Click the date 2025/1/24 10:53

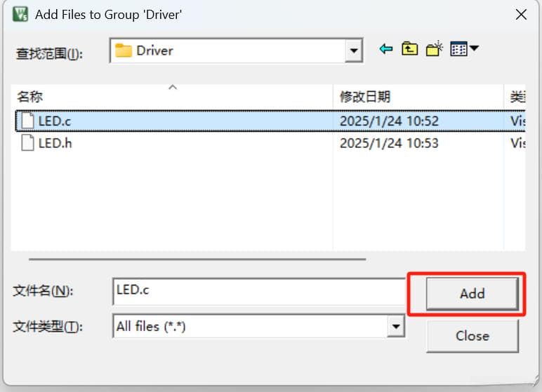pyautogui.click(x=389, y=142)
